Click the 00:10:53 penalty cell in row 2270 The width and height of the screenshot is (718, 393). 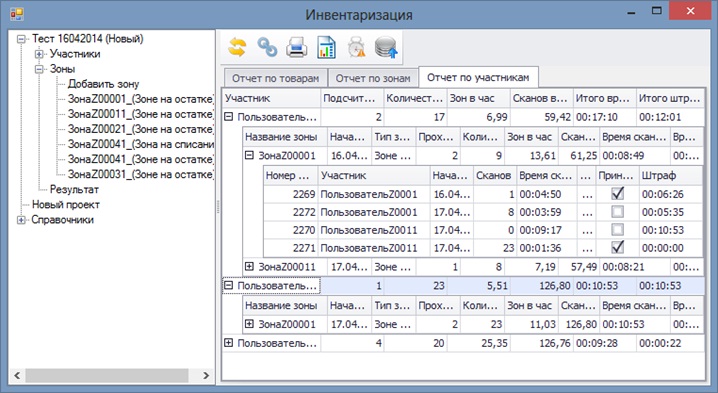click(671, 230)
